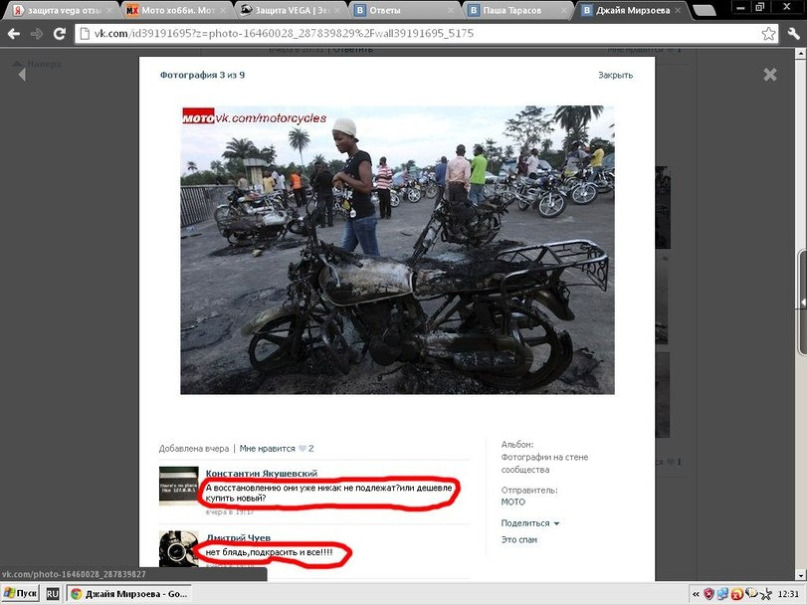Close the 'Джайя Мирзоева' tab
The image size is (807, 605).
pos(678,10)
